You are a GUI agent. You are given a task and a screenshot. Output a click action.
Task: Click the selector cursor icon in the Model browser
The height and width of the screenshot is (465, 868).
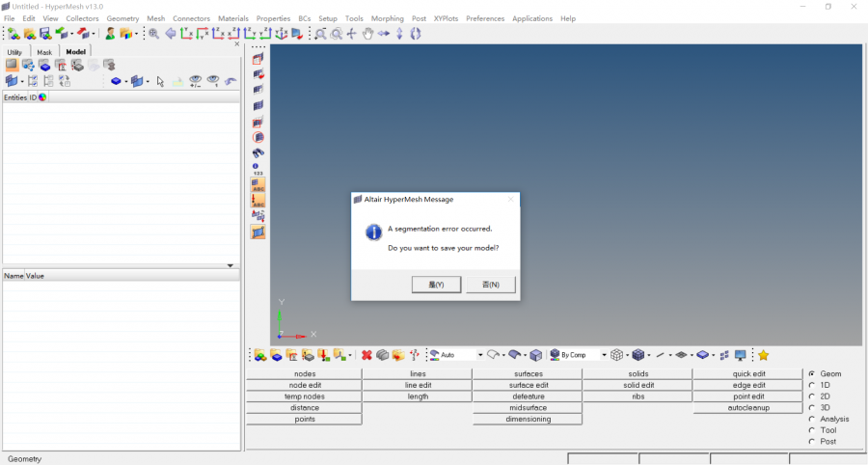[x=160, y=81]
